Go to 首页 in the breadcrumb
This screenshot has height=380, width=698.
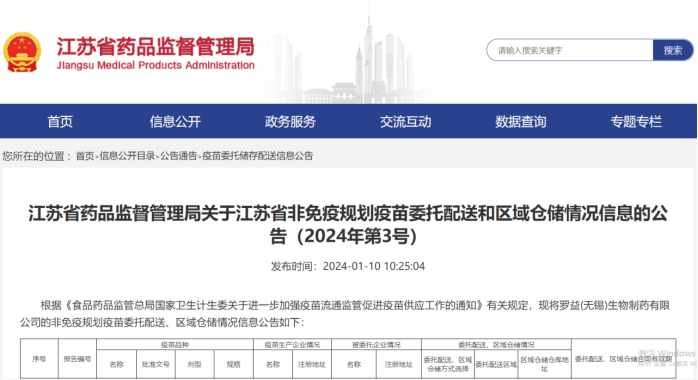point(85,156)
